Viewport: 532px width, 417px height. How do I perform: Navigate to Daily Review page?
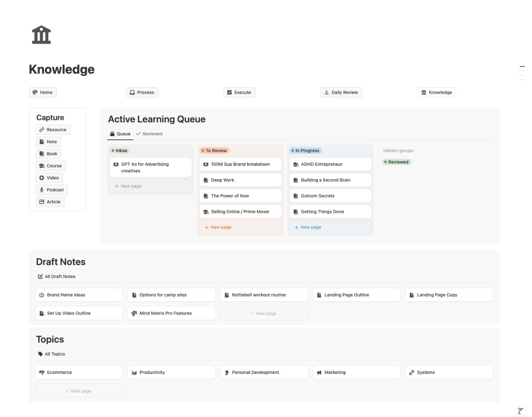click(x=341, y=92)
